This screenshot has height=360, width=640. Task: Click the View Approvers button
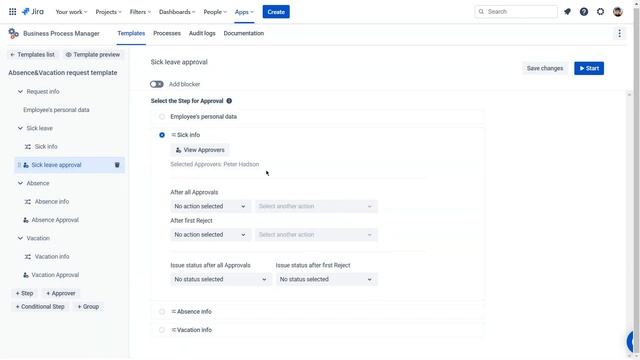tap(200, 150)
